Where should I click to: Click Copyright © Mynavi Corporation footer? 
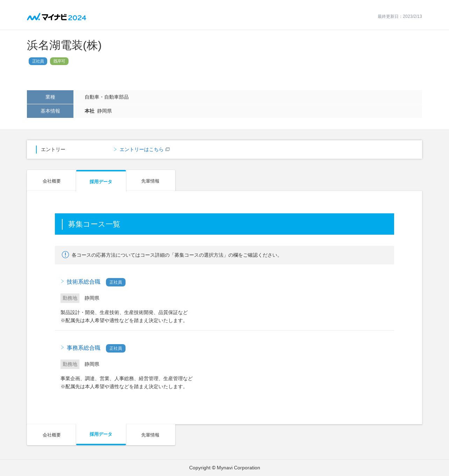(x=224, y=468)
